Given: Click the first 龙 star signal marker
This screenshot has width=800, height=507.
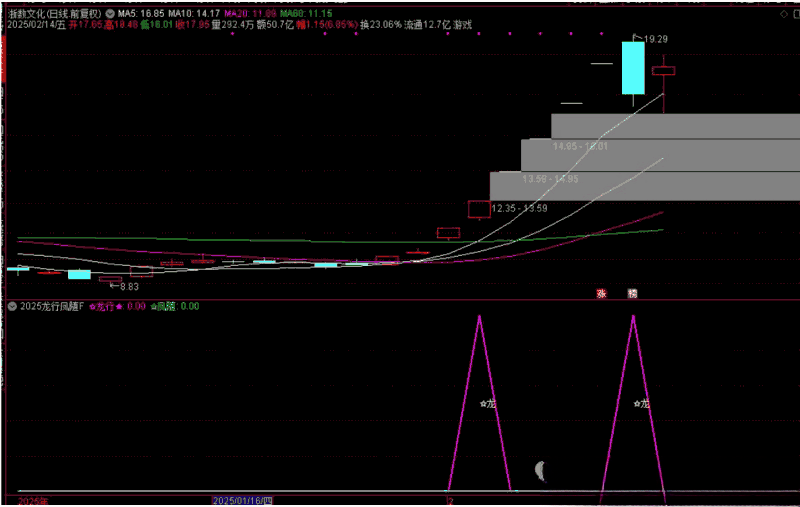Looking at the screenshot, I should (488, 404).
